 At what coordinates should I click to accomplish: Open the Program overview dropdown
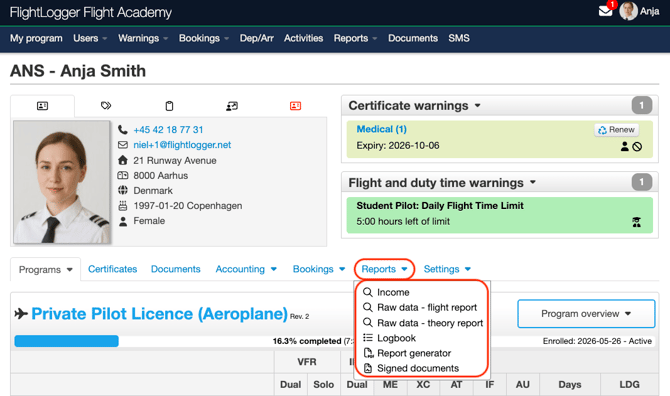click(x=586, y=314)
